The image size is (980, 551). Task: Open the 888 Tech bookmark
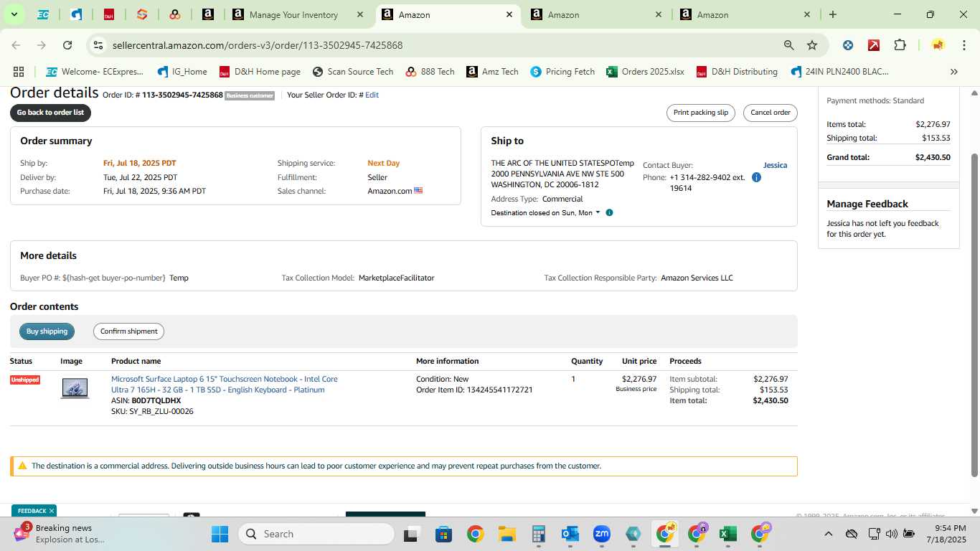coord(430,72)
